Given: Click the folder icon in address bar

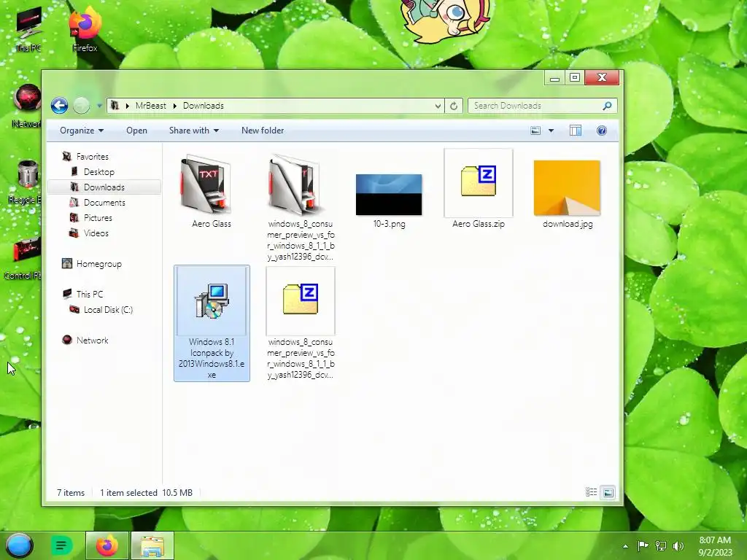Looking at the screenshot, I should point(115,105).
